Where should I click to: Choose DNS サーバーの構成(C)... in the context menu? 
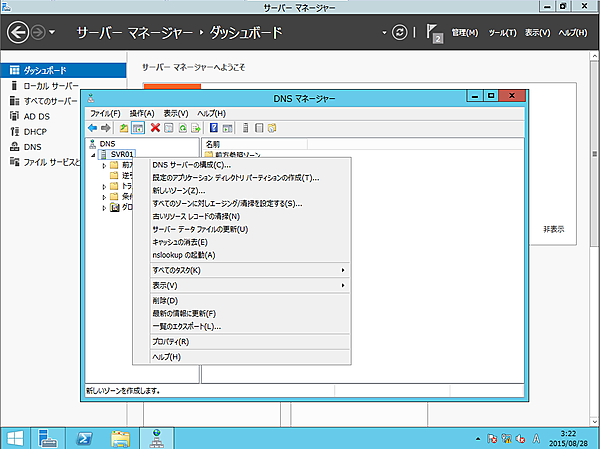[250, 165]
